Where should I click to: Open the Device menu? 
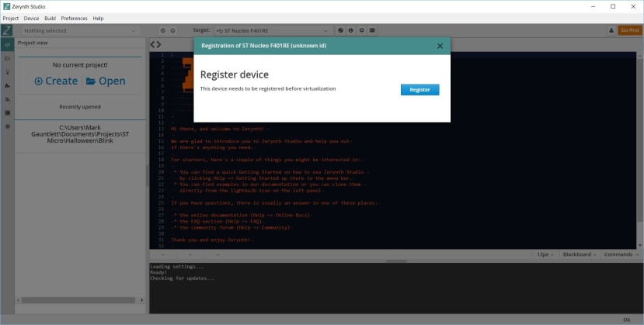click(x=31, y=19)
